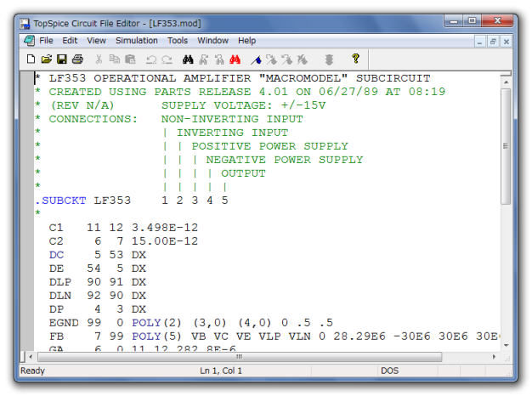
Task: Click the DLP element name
Action: (x=60, y=282)
